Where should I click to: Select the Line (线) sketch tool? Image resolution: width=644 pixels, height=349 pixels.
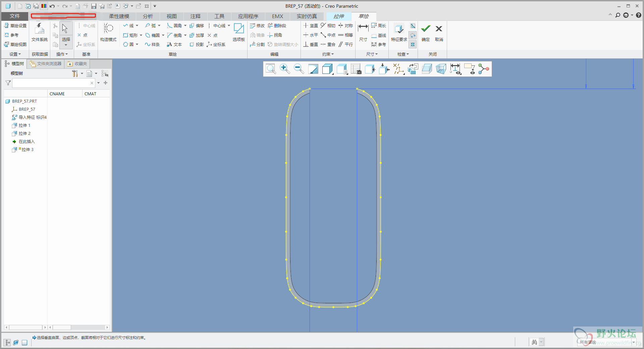pos(128,26)
